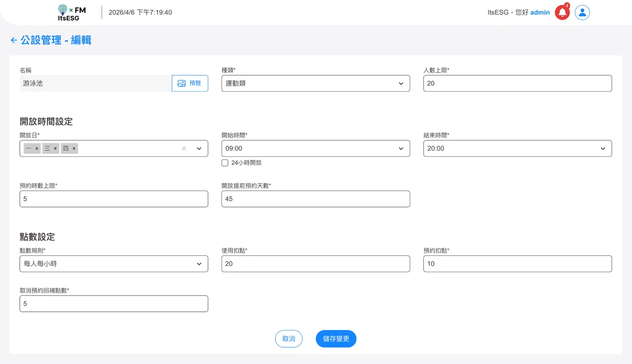
Task: Focus the 使用扣點 input field
Action: pyautogui.click(x=316, y=264)
